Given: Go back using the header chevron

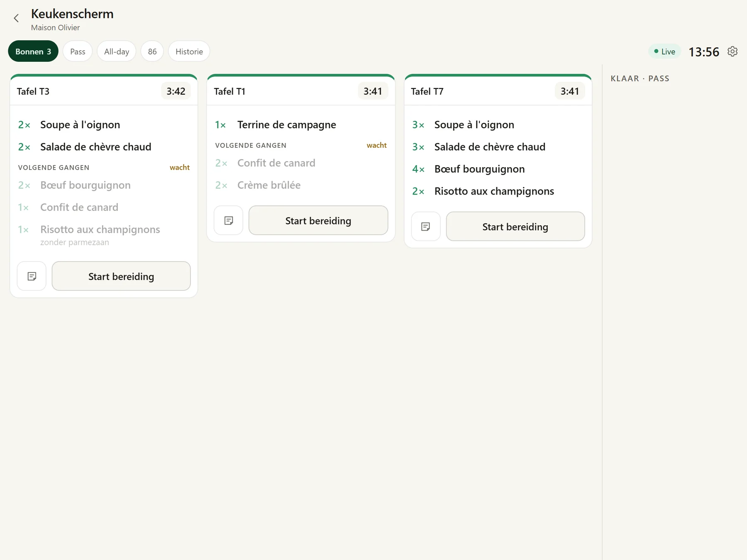Looking at the screenshot, I should (16, 18).
